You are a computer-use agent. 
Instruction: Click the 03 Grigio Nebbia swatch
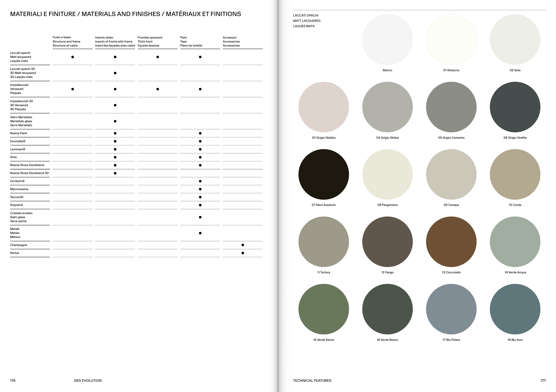[x=323, y=107]
